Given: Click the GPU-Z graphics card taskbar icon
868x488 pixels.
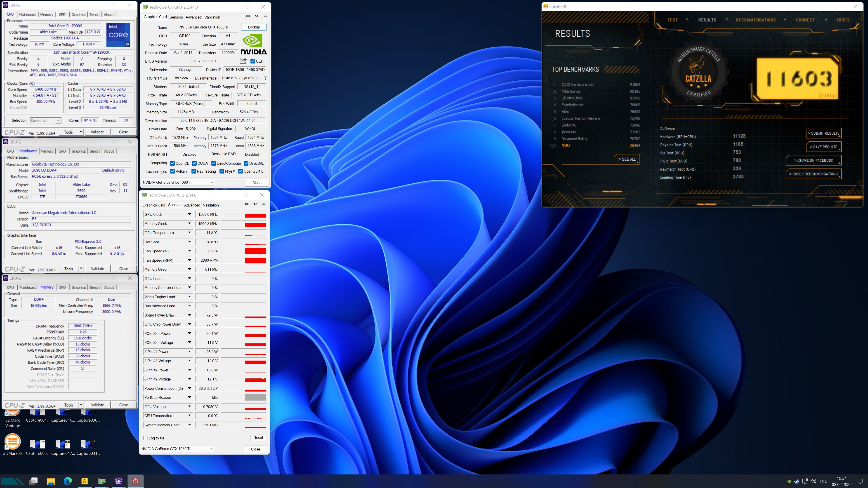Looking at the screenshot, I should pos(101,481).
